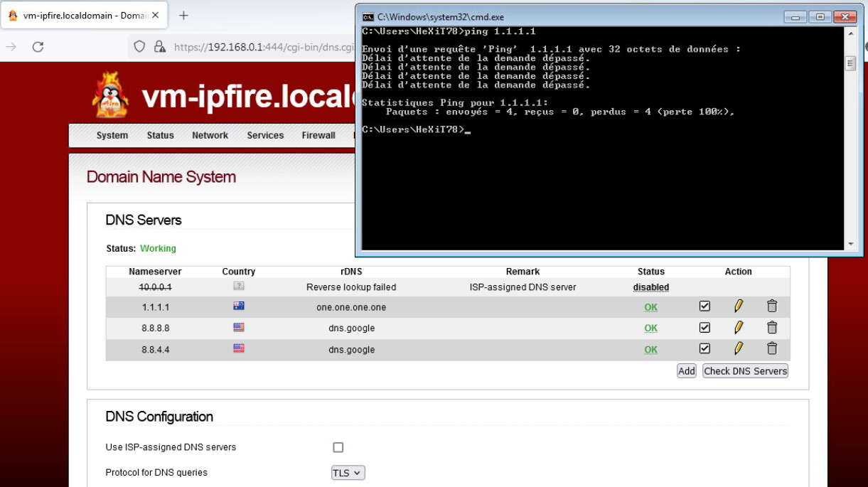Click the cmd window scrollbar thumb
This screenshot has height=487, width=868.
[x=850, y=64]
